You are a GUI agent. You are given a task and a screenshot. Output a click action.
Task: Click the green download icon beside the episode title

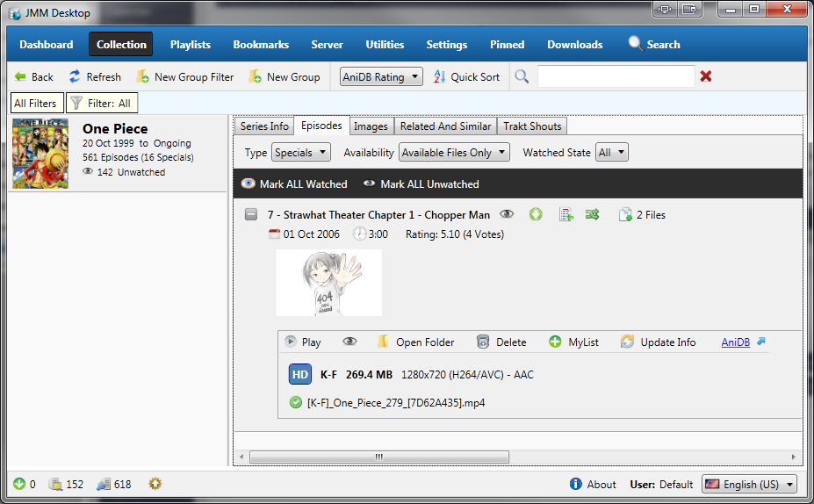[536, 214]
